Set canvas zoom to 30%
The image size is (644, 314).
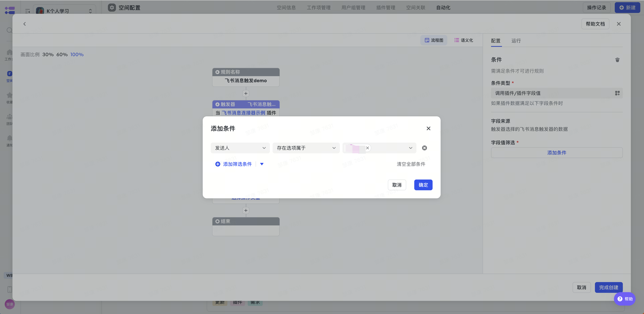coord(48,54)
